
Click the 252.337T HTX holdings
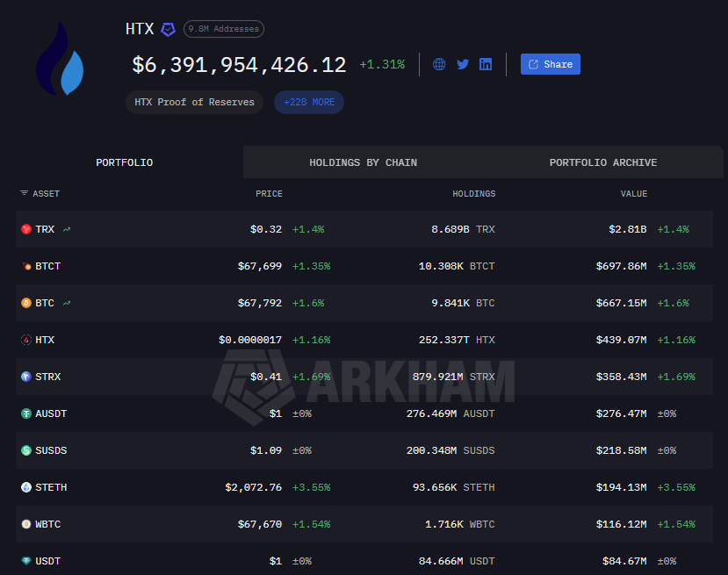457,340
